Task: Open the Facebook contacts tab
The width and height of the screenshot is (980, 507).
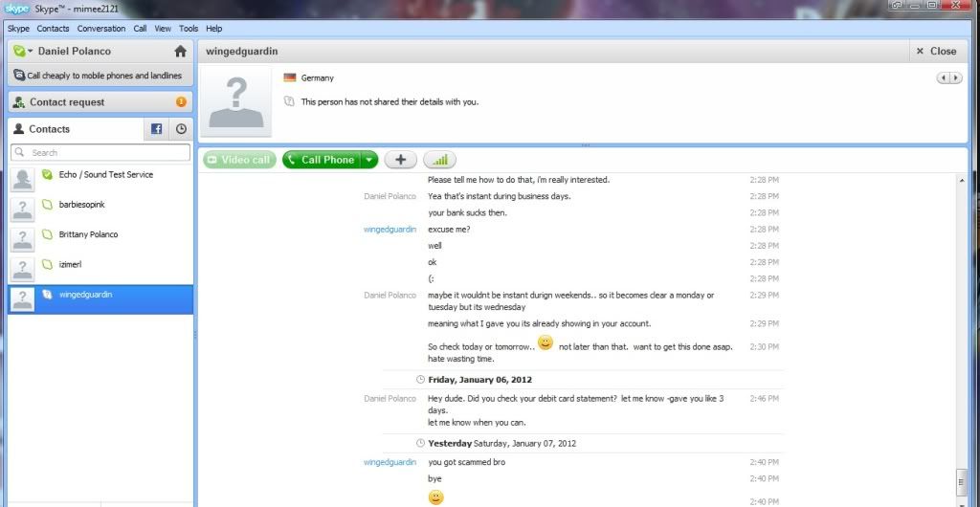Action: coord(156,129)
